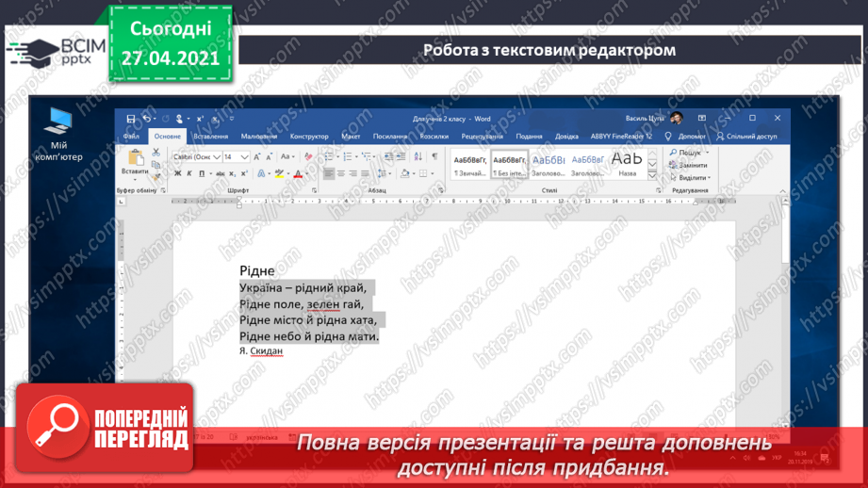Viewport: 868px width, 488px height.
Task: Click the lightbulb Допомог icon
Action: click(668, 136)
